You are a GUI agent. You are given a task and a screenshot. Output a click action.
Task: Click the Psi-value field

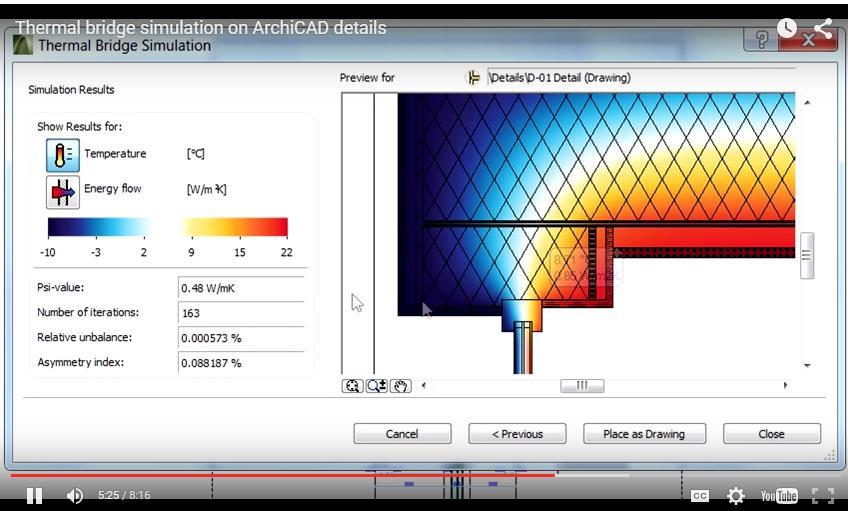241,288
